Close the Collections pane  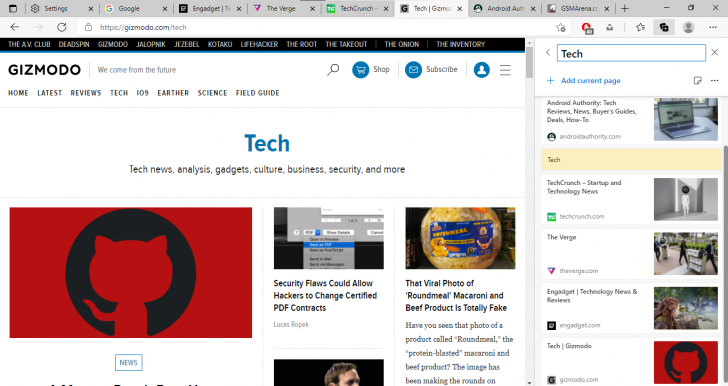[x=715, y=52]
